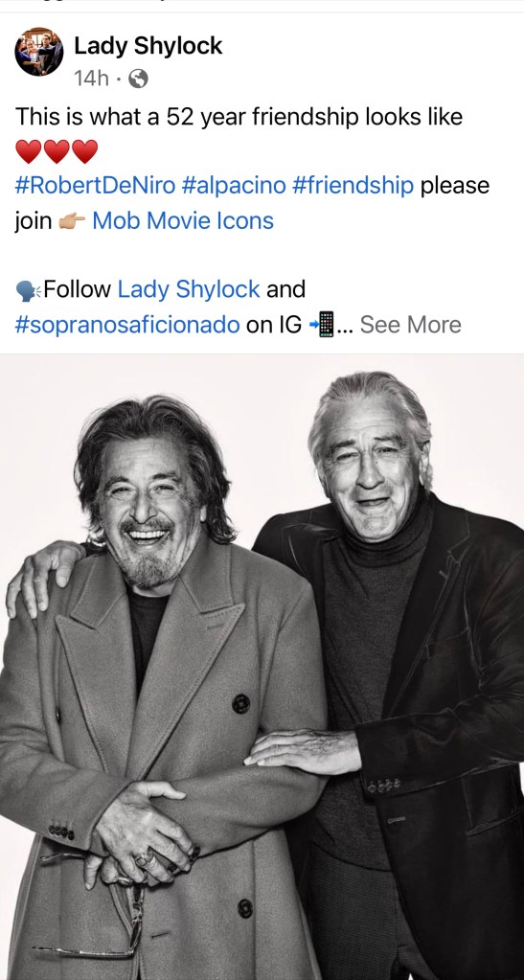
Task: Open the 14h post timestamp
Action: [x=91, y=79]
